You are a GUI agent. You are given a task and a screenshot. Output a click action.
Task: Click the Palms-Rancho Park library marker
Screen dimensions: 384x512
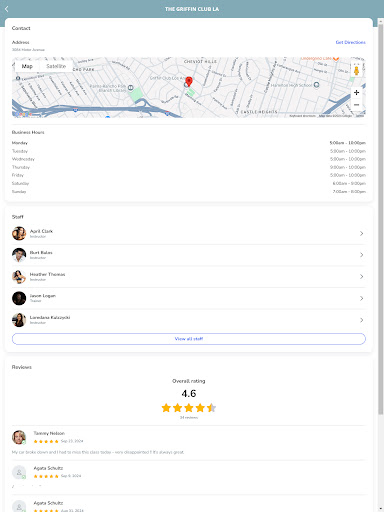[131, 88]
